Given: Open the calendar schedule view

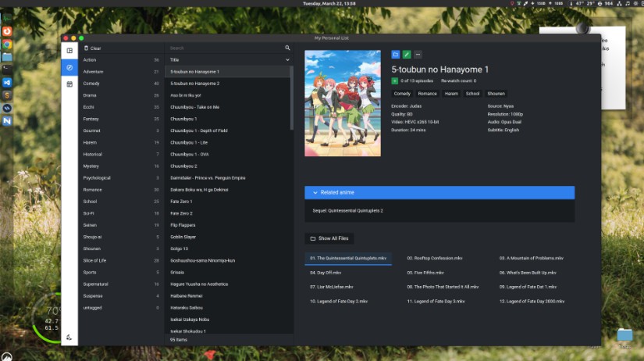Looking at the screenshot, I should (69, 84).
